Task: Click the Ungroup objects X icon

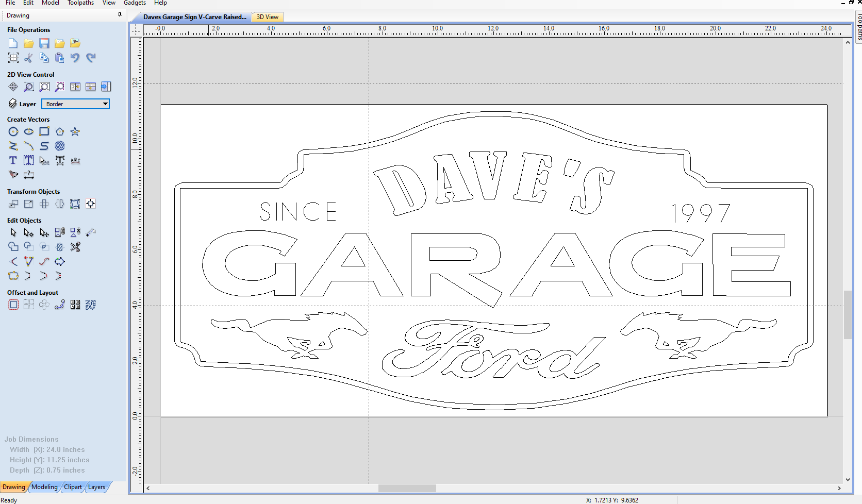Action: pyautogui.click(x=75, y=233)
